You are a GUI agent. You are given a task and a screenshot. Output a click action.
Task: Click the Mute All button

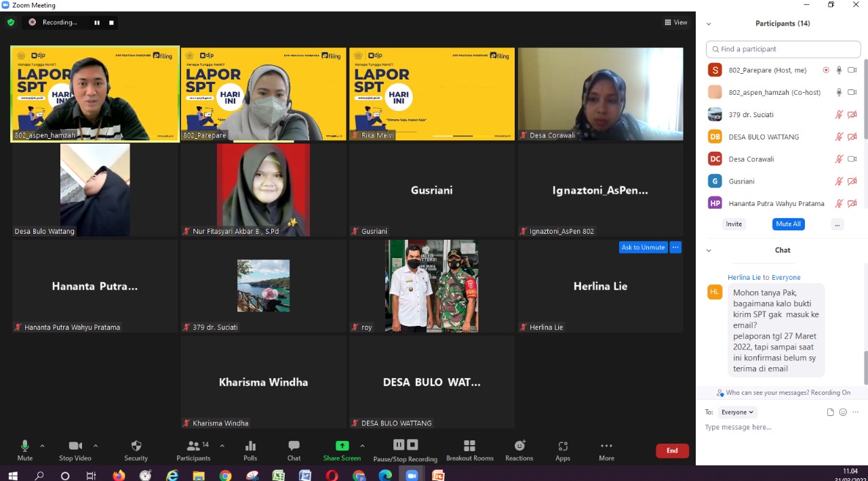pyautogui.click(x=788, y=224)
